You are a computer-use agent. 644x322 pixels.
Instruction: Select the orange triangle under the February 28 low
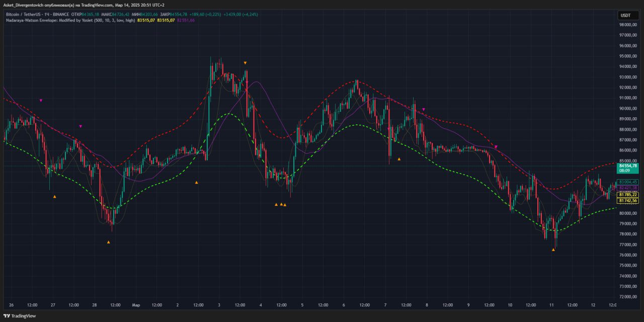[x=108, y=242]
